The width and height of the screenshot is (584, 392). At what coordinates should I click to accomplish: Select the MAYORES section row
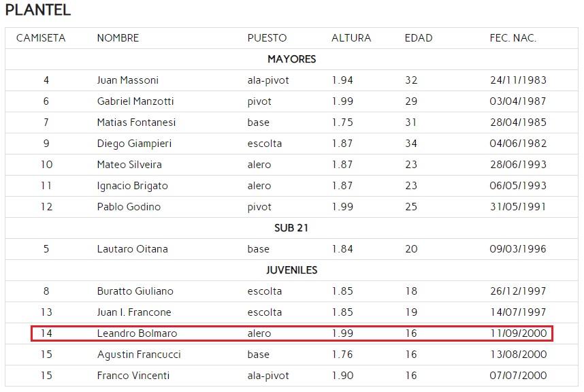[x=291, y=59]
